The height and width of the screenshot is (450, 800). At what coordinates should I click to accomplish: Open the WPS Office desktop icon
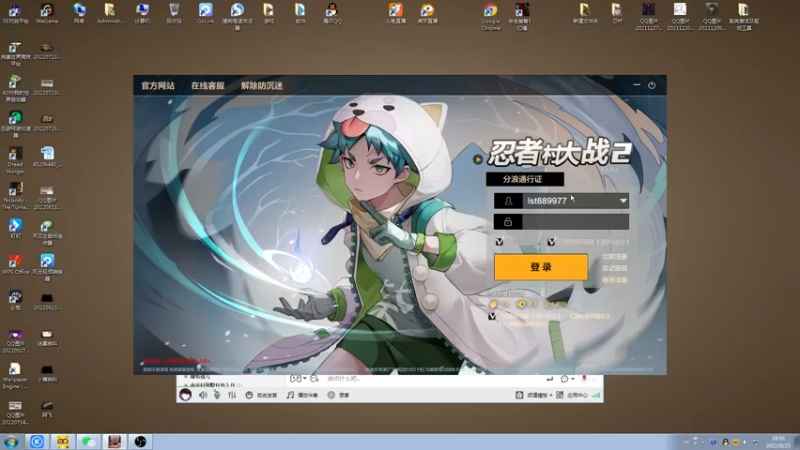[x=15, y=264]
